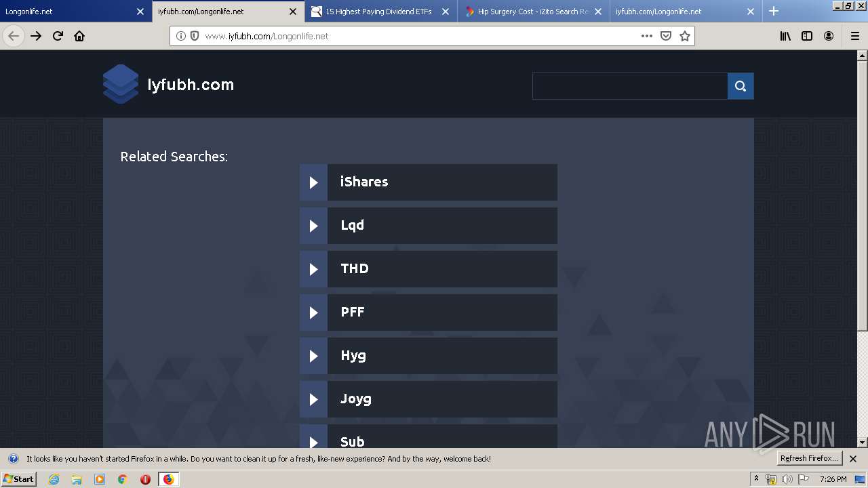
Task: Open the Action Center flag in the tray
Action: tap(803, 479)
